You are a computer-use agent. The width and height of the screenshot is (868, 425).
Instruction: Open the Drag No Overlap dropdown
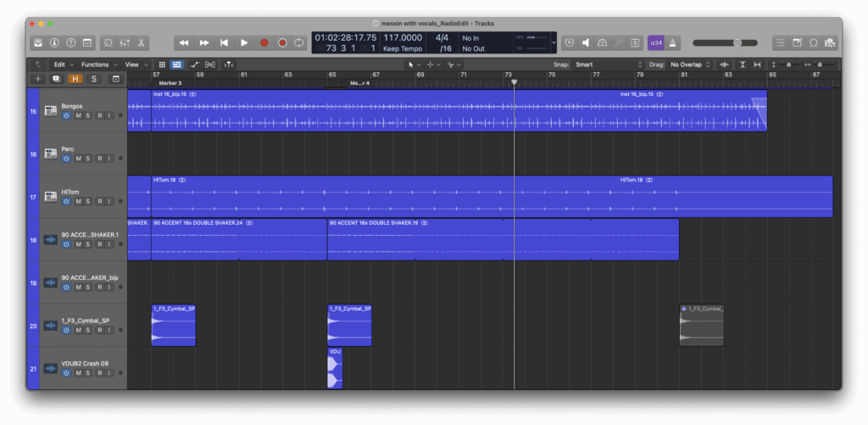tap(690, 64)
